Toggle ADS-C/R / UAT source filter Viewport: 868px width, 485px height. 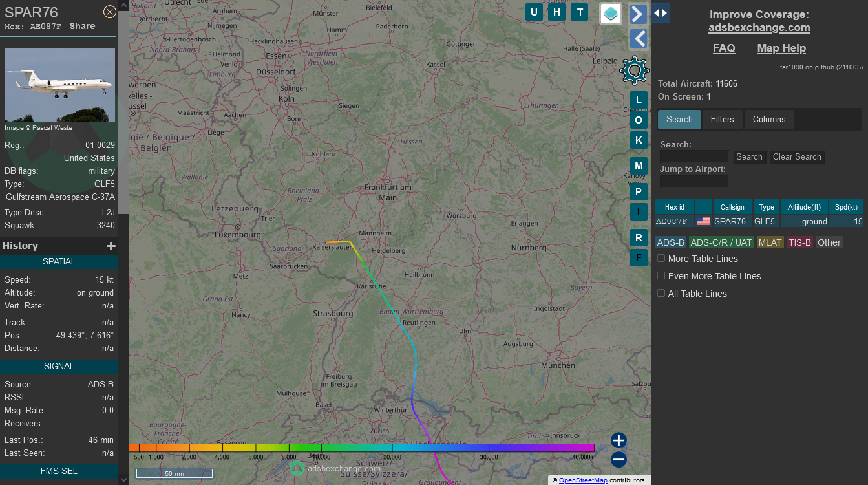pos(721,242)
